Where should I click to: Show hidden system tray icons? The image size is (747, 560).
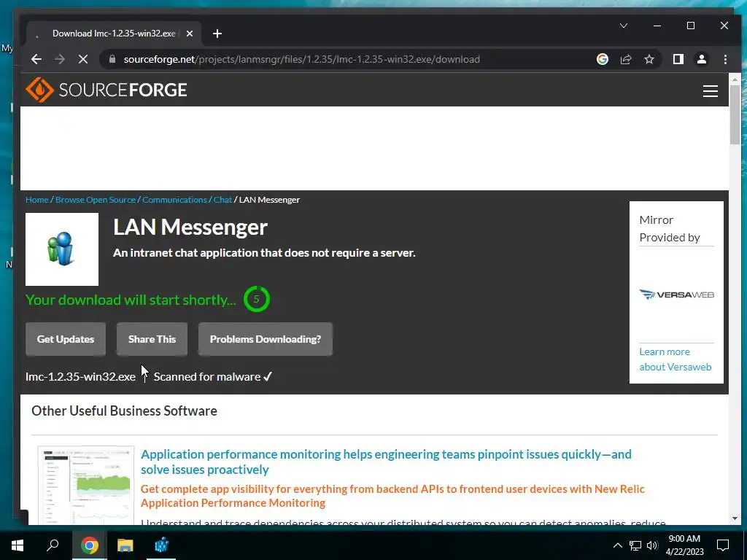pos(617,545)
